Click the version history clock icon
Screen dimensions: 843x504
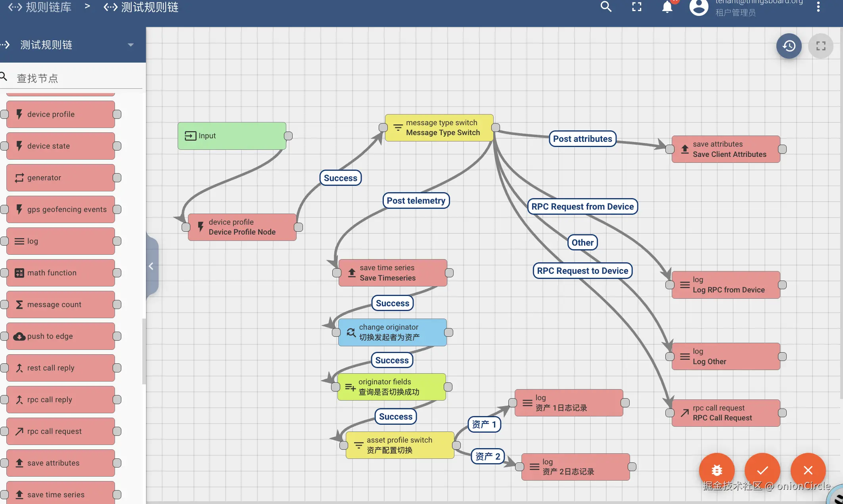coord(789,46)
